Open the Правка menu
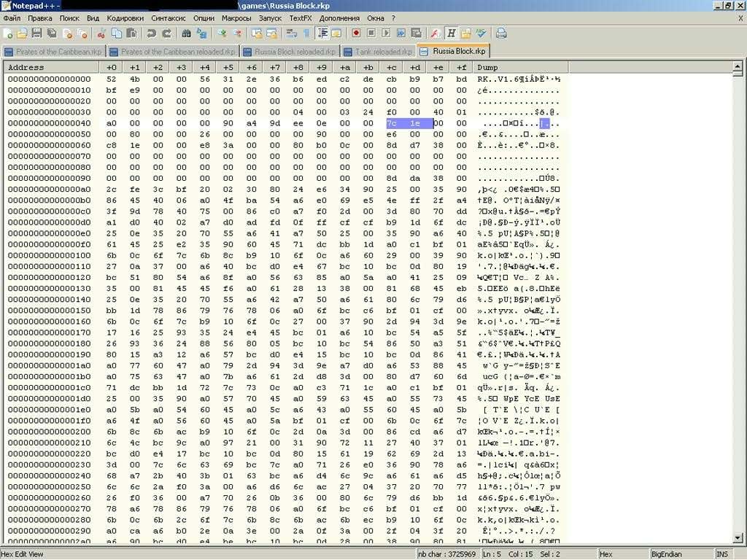 (40, 18)
